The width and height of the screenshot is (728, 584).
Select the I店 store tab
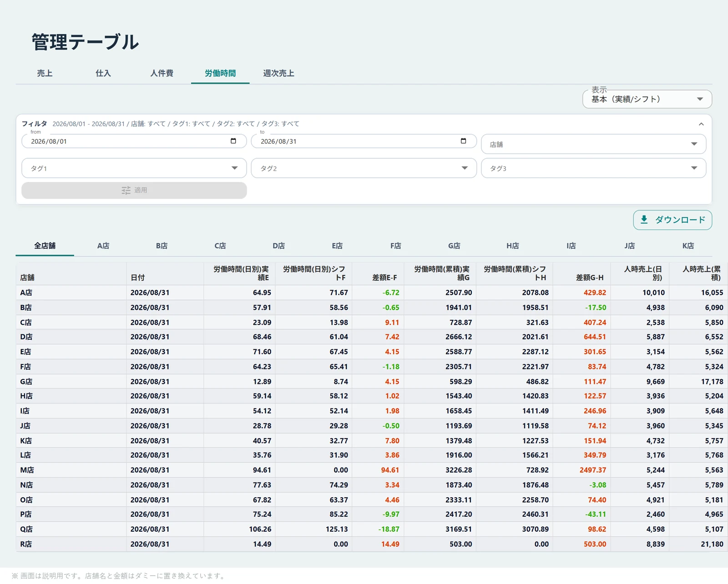coord(571,246)
